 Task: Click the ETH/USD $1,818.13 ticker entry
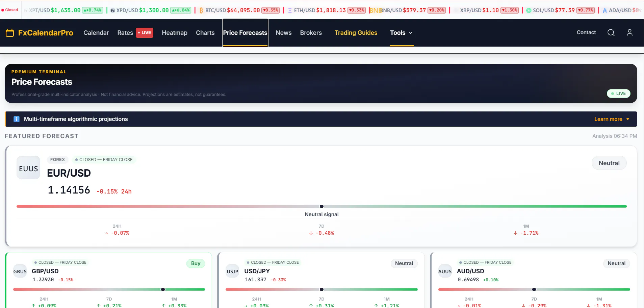[327, 10]
